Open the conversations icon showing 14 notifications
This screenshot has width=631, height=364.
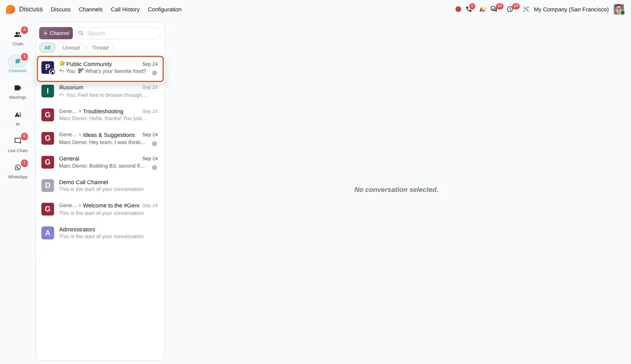coord(494,9)
